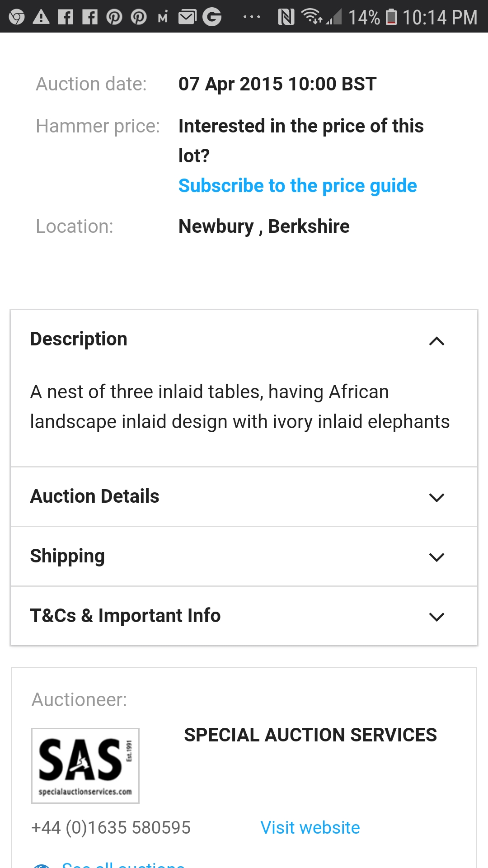488x868 pixels.
Task: Tap the first Facebook notification icon
Action: pos(66,17)
